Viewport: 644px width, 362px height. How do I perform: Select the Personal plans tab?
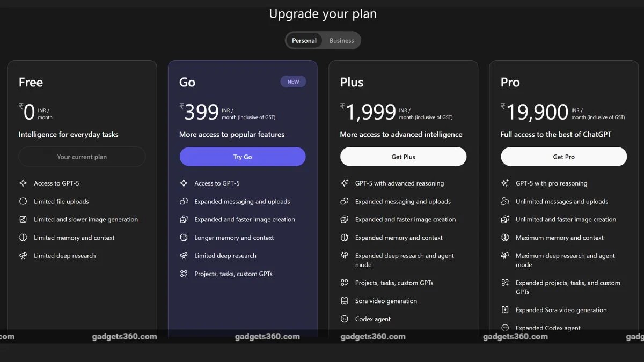pos(304,41)
